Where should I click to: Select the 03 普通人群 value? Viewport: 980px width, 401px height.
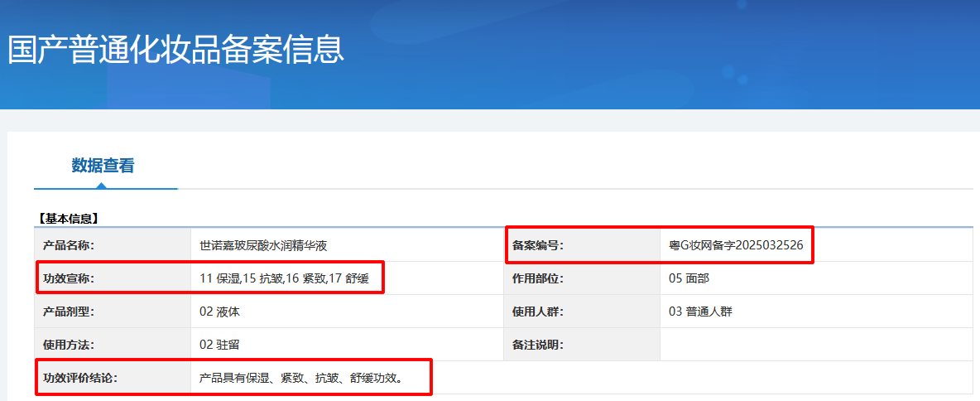tap(700, 312)
